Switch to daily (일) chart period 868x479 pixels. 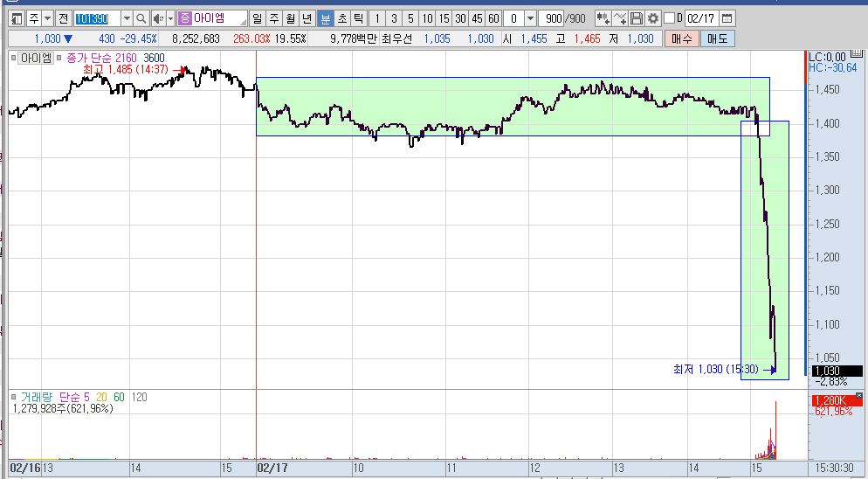(x=257, y=18)
